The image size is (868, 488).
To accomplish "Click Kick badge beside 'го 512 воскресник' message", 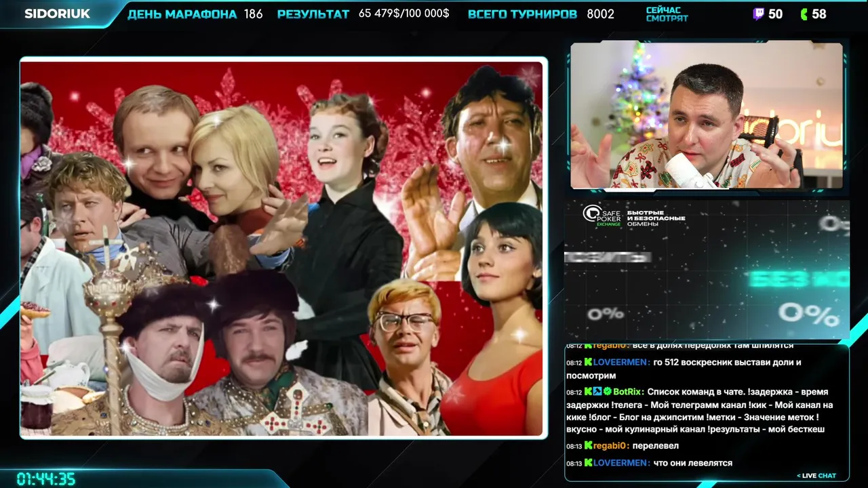I will [589, 362].
